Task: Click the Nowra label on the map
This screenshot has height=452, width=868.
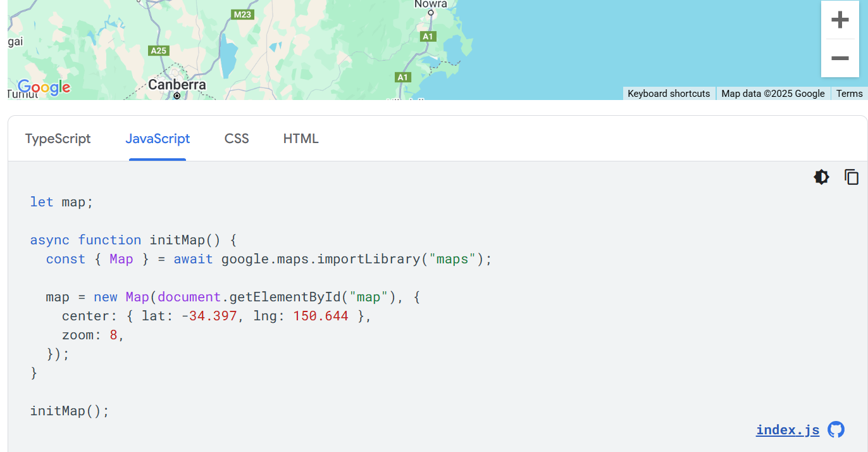Action: pos(431,4)
